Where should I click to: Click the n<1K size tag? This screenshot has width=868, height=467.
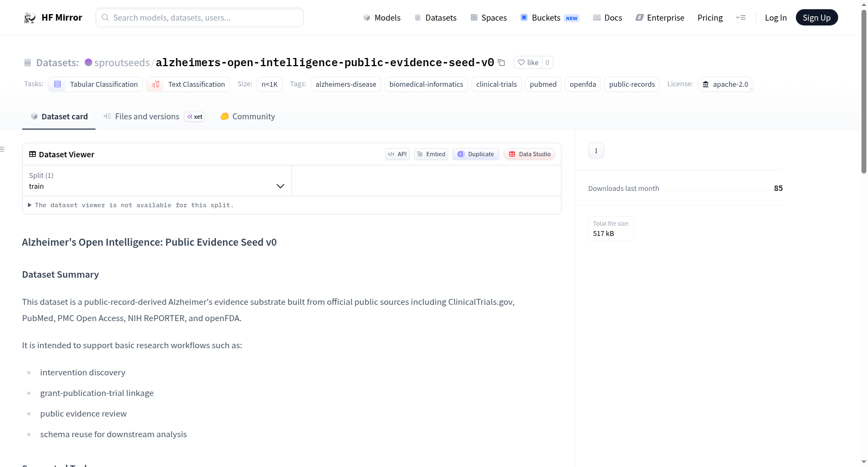270,84
